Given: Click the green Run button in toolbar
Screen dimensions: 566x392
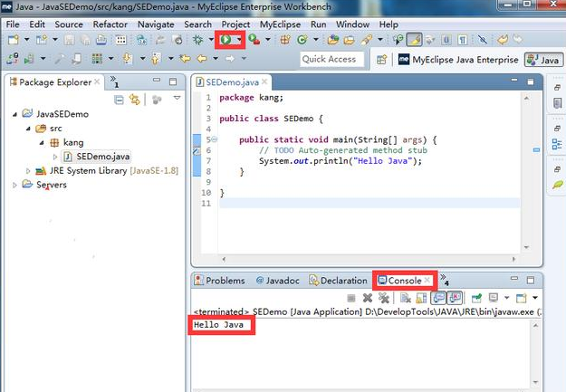Looking at the screenshot, I should pyautogui.click(x=224, y=40).
